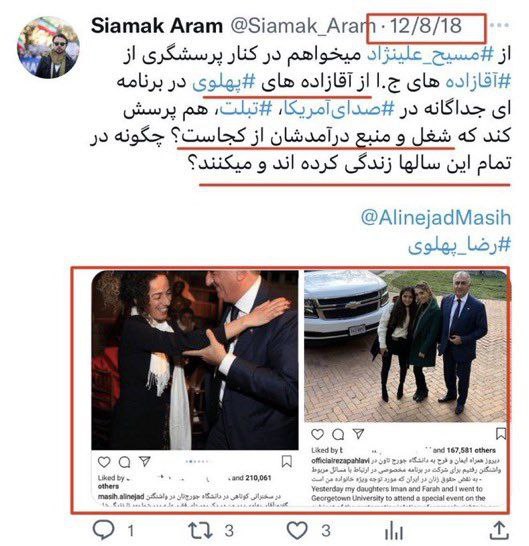Click the Siamak Aram display name
The image size is (529, 546).
pyautogui.click(x=157, y=26)
